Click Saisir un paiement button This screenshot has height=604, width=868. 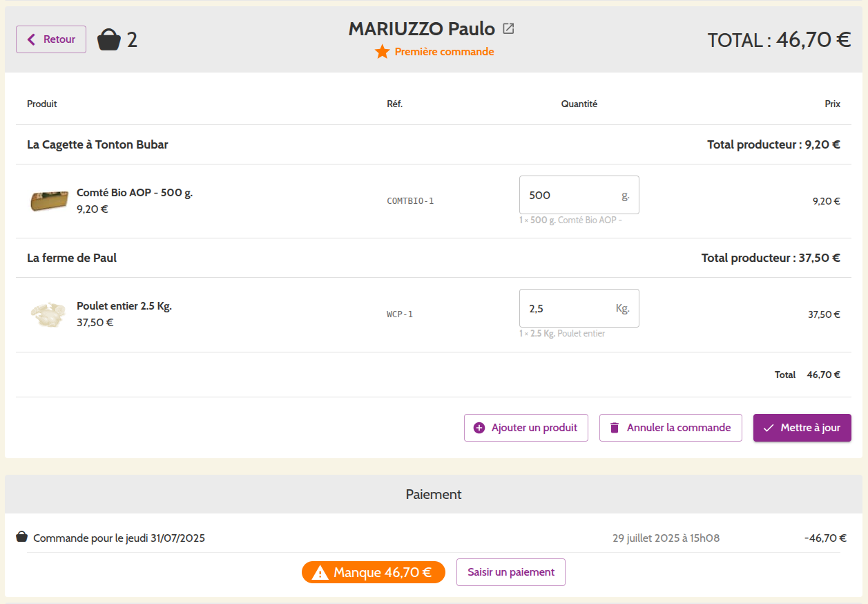pyautogui.click(x=510, y=572)
